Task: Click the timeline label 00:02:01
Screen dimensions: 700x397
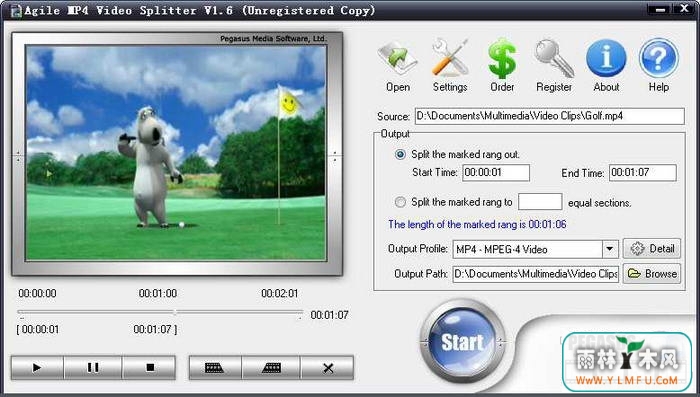Action: point(279,293)
